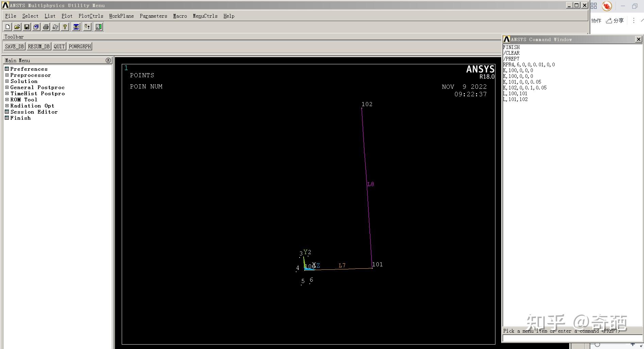The height and width of the screenshot is (349, 644).
Task: Open Help via the question mark icon
Action: 65,27
